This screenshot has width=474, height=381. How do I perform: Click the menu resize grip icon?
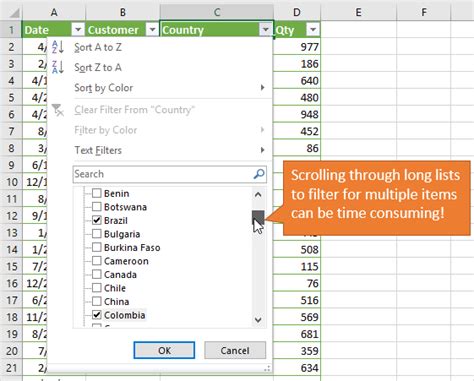tap(267, 368)
